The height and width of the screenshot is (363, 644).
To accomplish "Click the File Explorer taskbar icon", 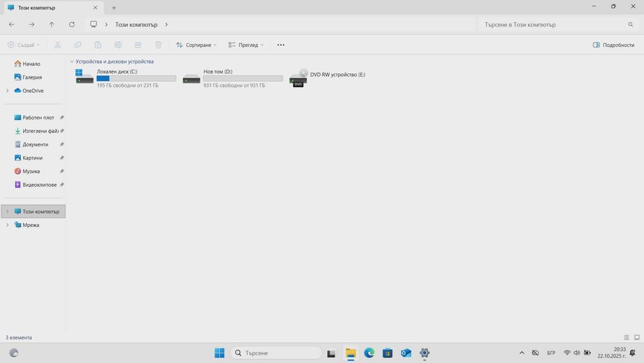I will coord(350,353).
